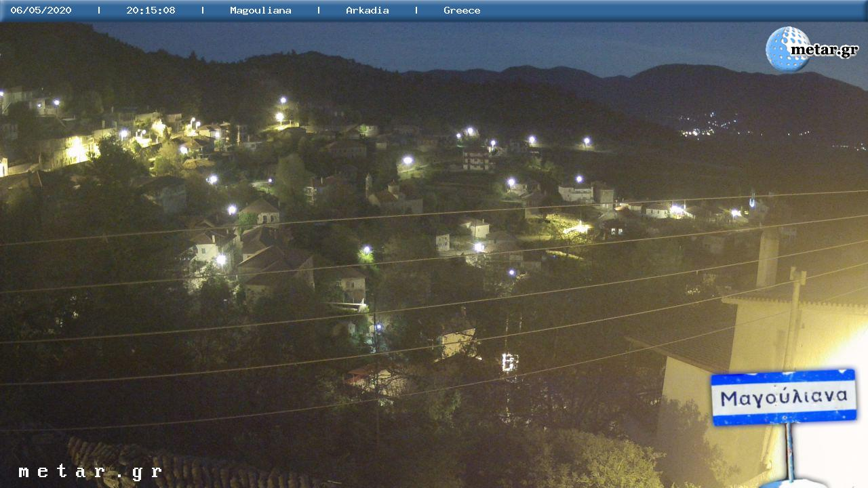The width and height of the screenshot is (868, 488).
Task: Click the glowing white B-shaped light
Action: [509, 363]
